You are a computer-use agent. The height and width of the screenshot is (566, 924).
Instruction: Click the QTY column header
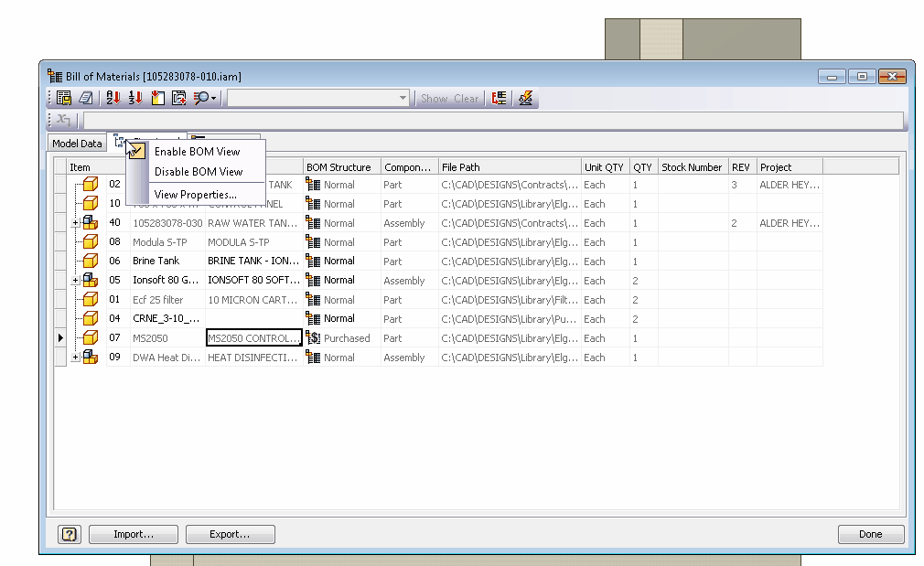643,167
